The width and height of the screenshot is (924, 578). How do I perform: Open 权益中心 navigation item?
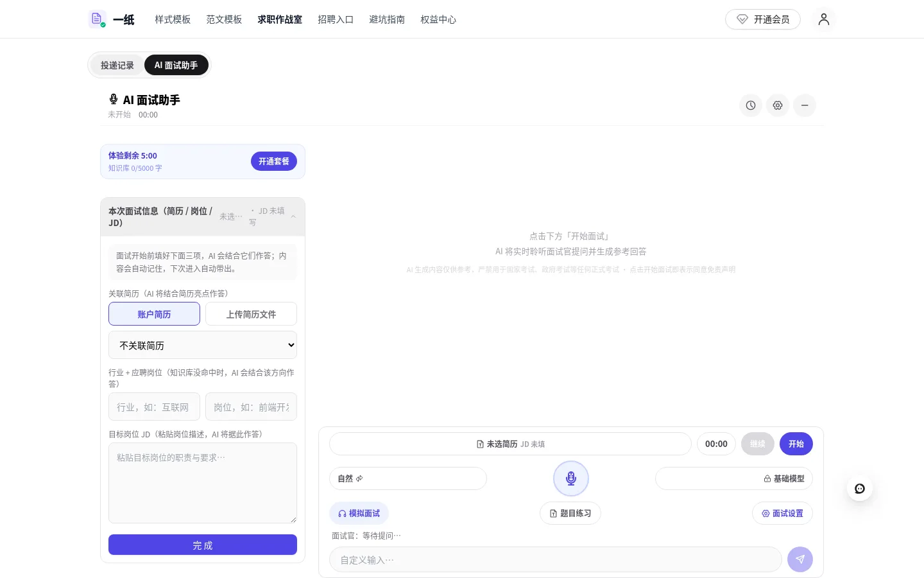point(438,19)
